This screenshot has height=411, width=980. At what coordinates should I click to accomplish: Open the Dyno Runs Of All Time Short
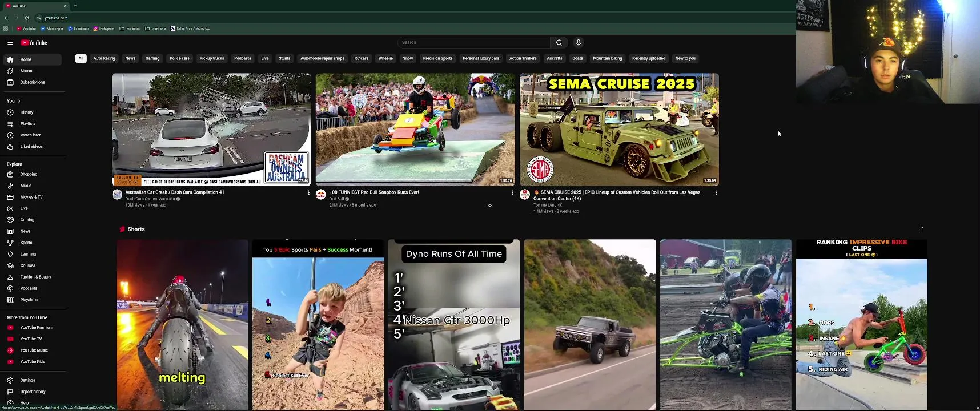pos(454,325)
